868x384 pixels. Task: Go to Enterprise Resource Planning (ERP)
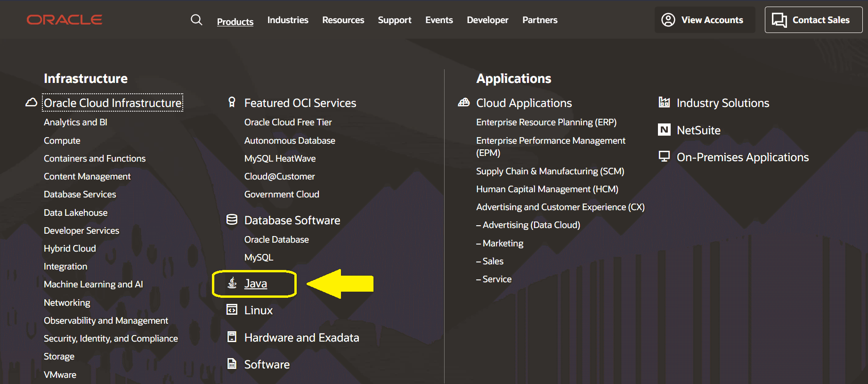coord(546,122)
